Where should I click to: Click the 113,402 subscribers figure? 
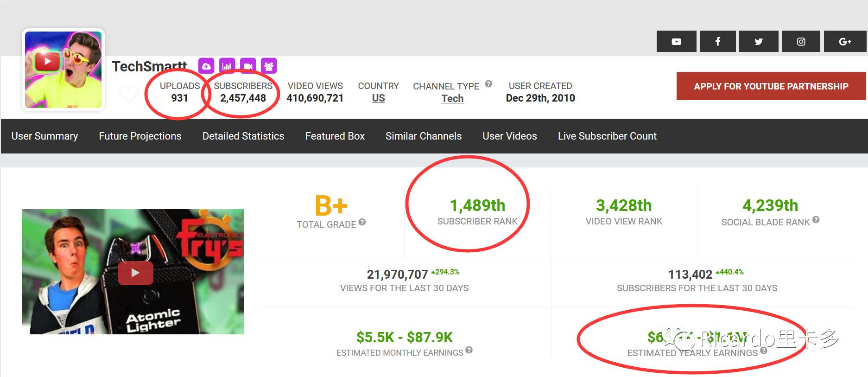(690, 275)
